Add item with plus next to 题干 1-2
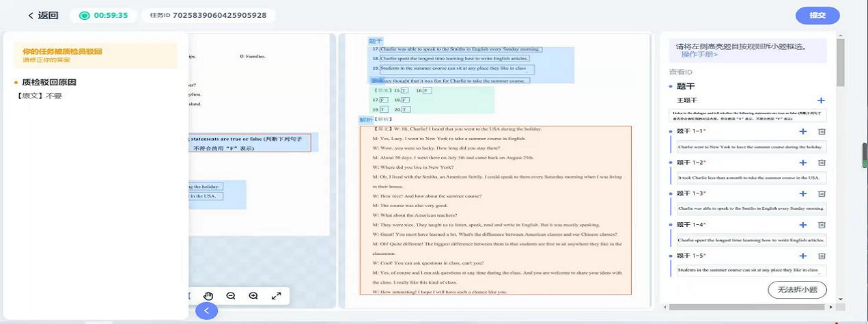The image size is (868, 324). (x=803, y=163)
